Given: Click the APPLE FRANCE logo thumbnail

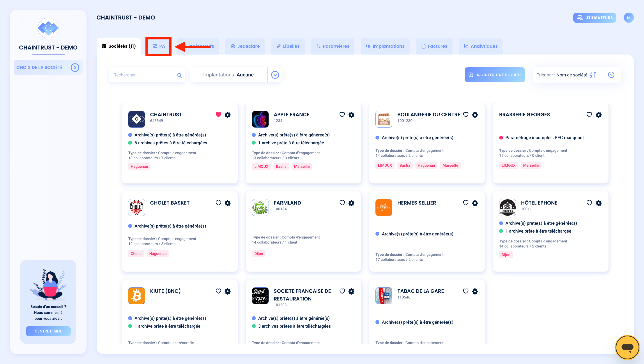Looking at the screenshot, I should pos(260,119).
